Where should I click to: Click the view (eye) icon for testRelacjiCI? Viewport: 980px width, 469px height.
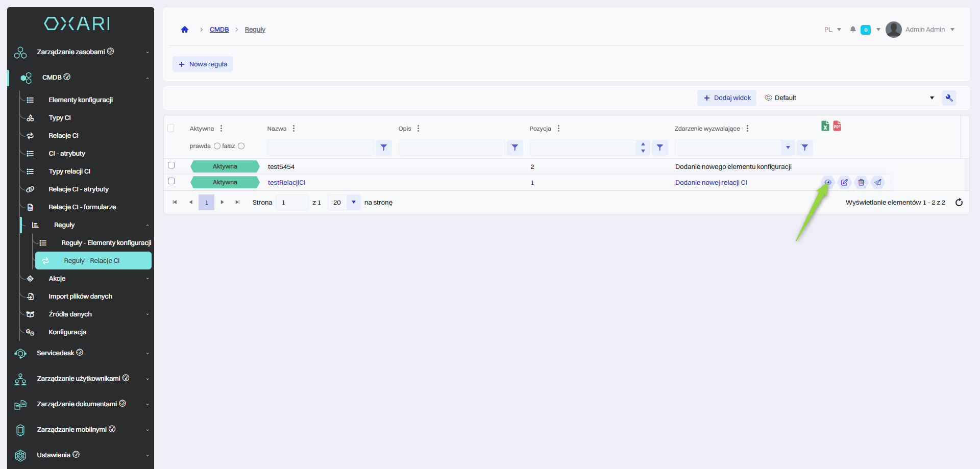point(827,182)
